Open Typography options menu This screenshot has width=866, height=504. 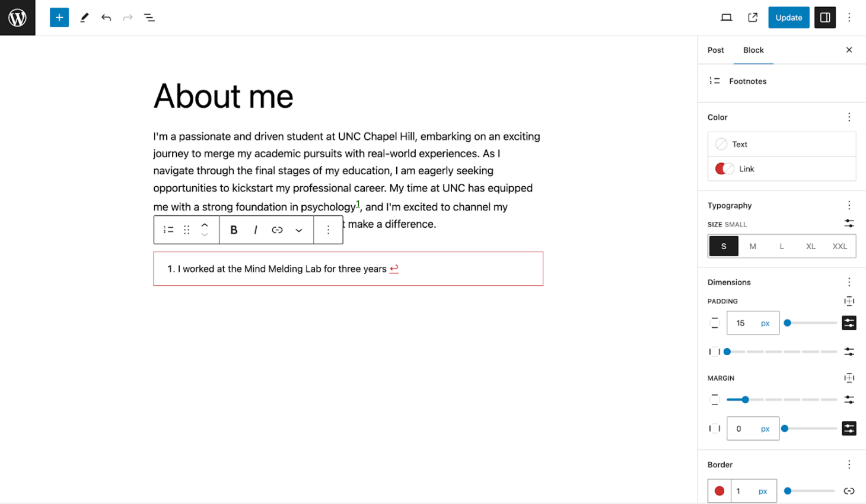849,205
